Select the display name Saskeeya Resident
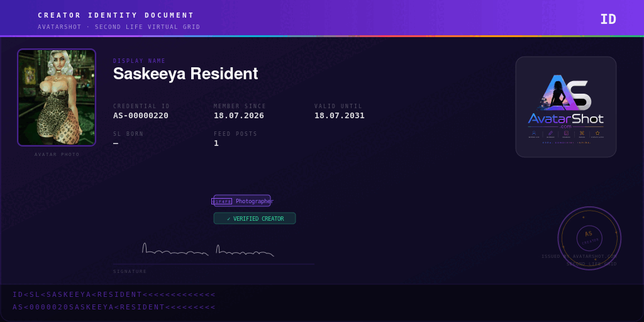 (x=186, y=74)
